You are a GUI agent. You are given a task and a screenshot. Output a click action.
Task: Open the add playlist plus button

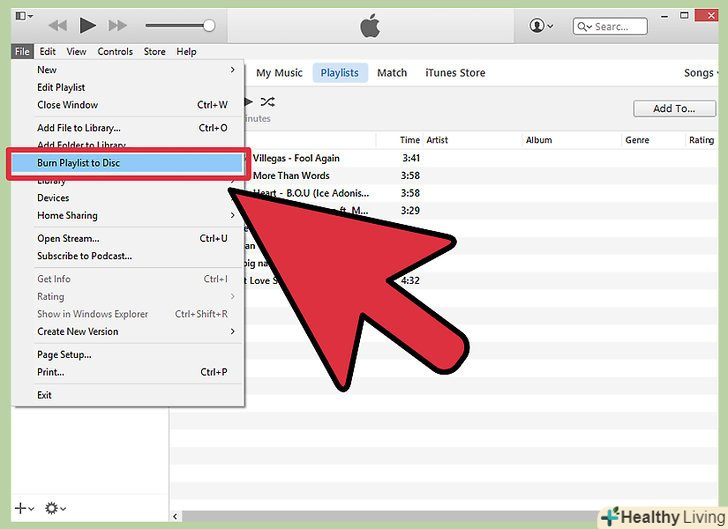click(24, 508)
